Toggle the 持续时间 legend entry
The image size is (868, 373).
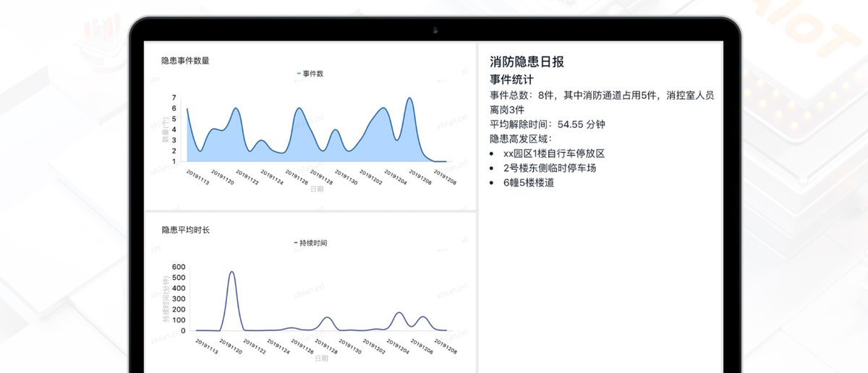312,243
